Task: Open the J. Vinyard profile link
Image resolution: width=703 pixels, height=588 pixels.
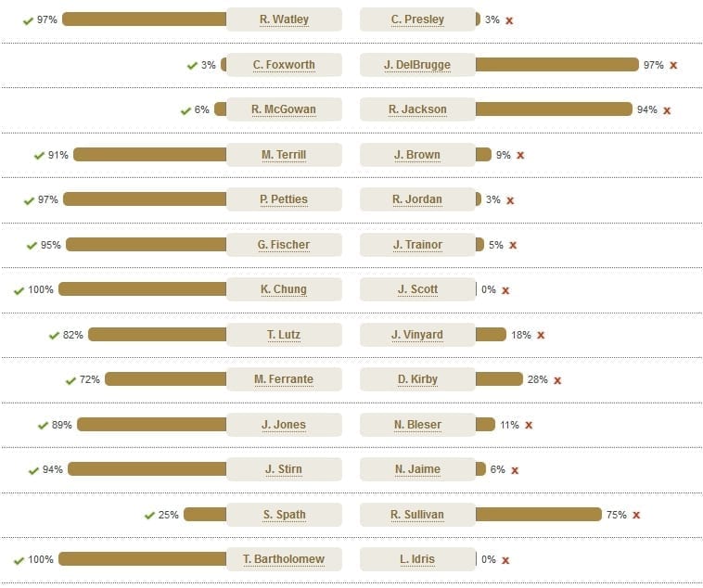Action: pos(417,335)
